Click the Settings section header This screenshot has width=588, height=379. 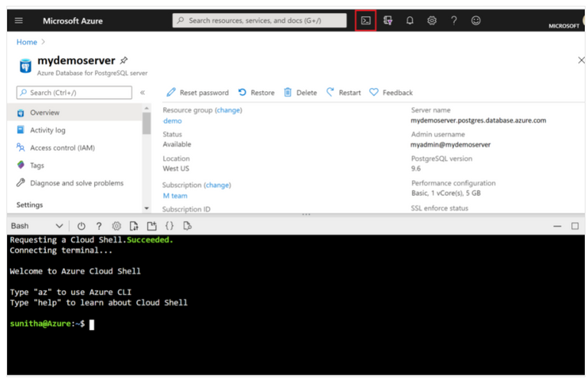[x=30, y=204]
